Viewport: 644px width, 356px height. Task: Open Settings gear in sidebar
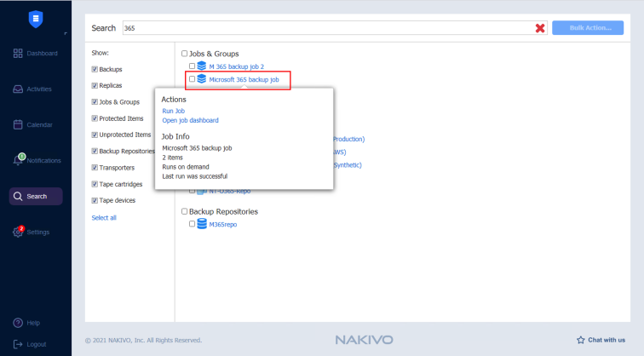click(x=19, y=232)
